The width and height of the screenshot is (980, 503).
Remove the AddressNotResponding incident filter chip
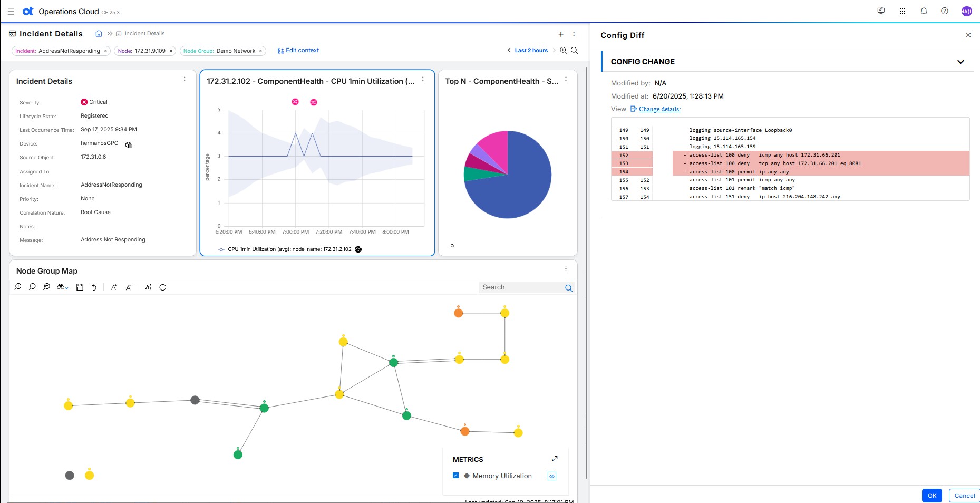(x=105, y=51)
